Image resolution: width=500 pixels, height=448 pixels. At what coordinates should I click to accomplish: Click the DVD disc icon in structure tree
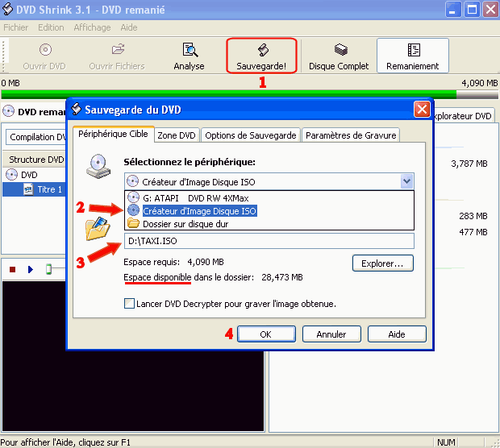point(12,175)
